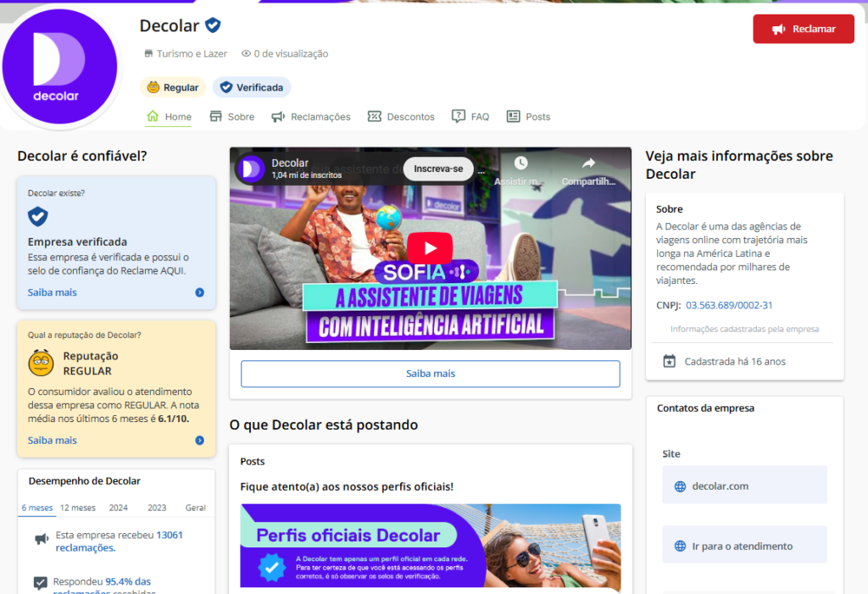Click the globe icon next to decolar.com
Viewport: 868px width, 594px height.
[680, 486]
